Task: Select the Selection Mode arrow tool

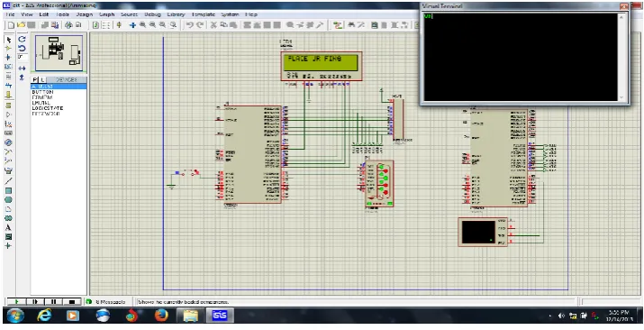Action: (8, 40)
